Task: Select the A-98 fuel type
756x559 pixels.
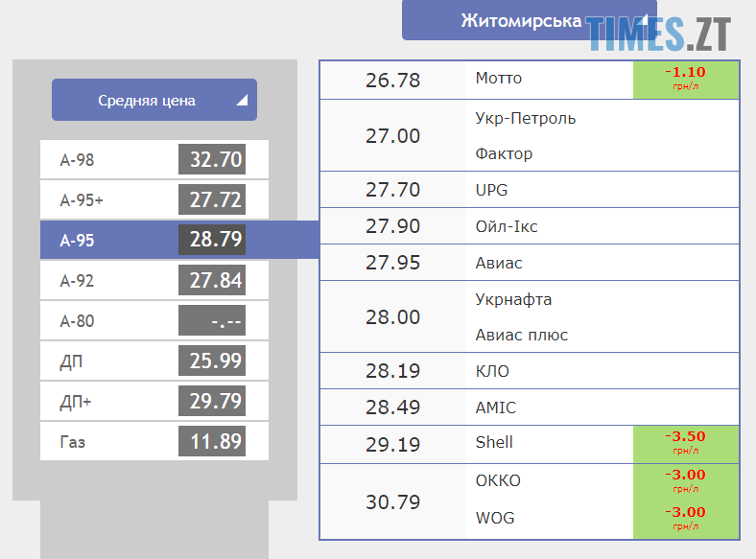Action: [154, 160]
